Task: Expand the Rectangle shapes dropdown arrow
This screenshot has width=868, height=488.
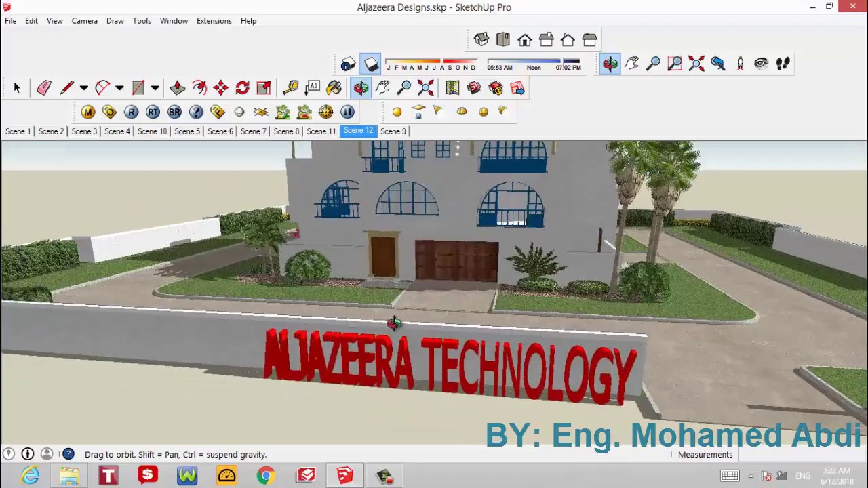Action: pos(155,87)
